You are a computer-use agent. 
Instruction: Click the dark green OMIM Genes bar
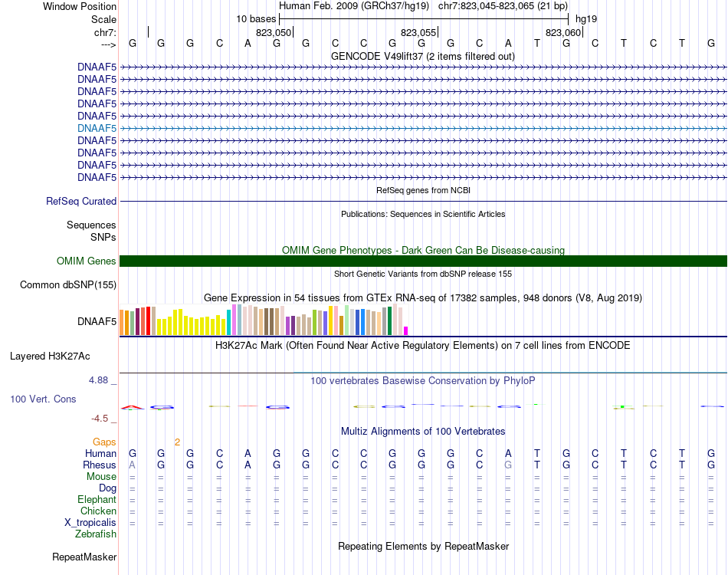[x=423, y=261]
